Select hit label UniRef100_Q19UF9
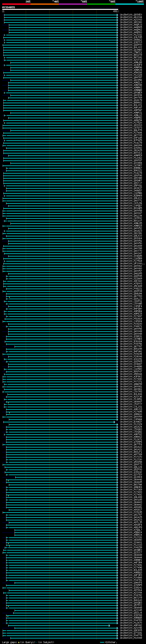This screenshot has width=146, height=644. click(131, 65)
